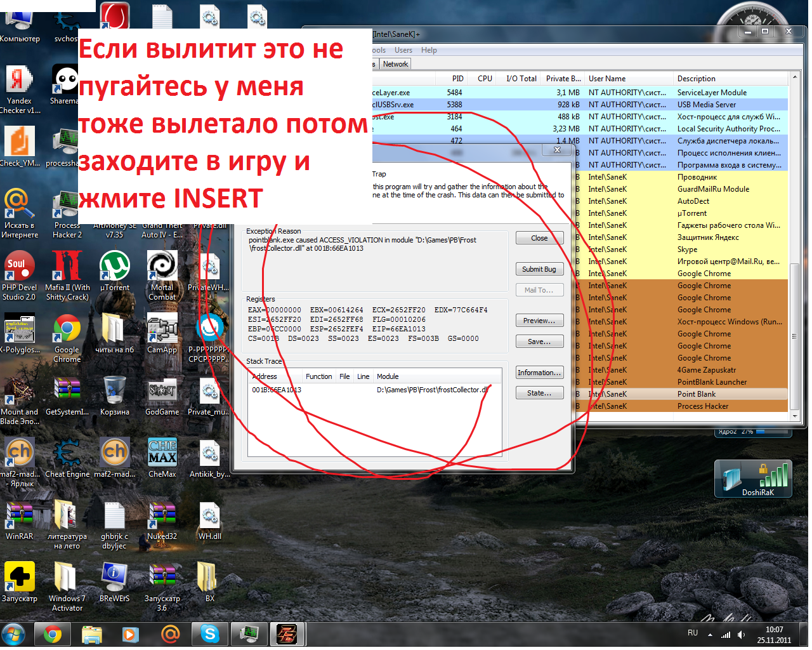Click Submit Bug button
This screenshot has width=812, height=650.
click(x=539, y=270)
